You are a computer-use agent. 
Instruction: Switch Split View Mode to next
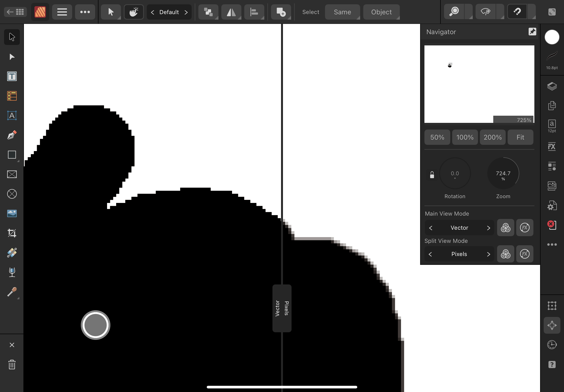[488, 254]
